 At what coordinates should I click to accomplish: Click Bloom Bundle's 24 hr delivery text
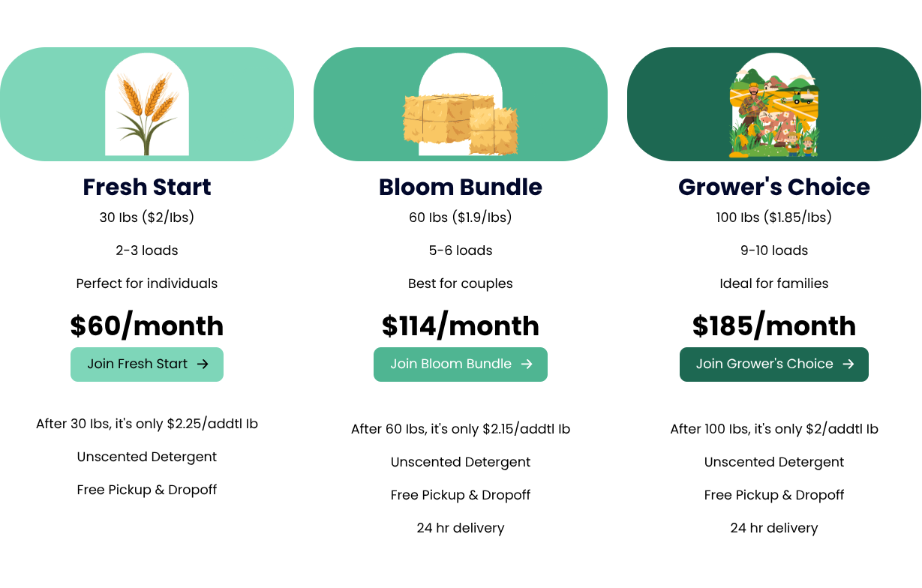point(461,528)
